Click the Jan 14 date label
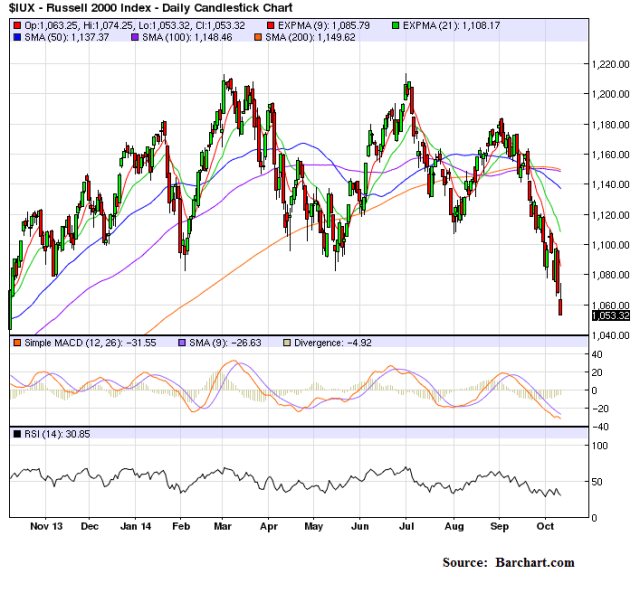 [134, 525]
